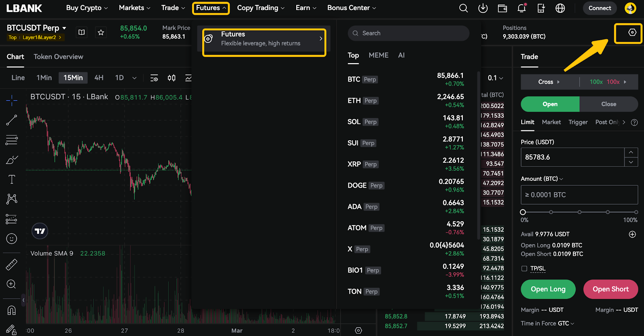Viewport: 644px width, 336px height.
Task: Expand more chart timeframes chevron
Action: point(134,78)
